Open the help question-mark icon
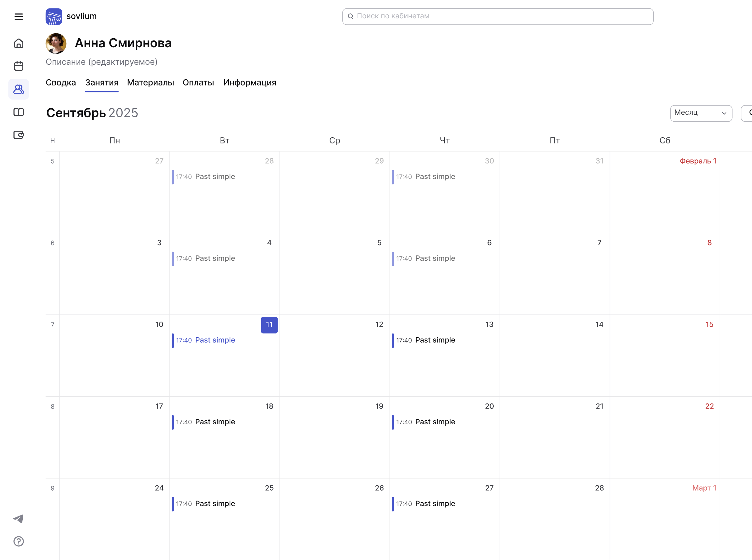This screenshot has width=752, height=560. (19, 541)
